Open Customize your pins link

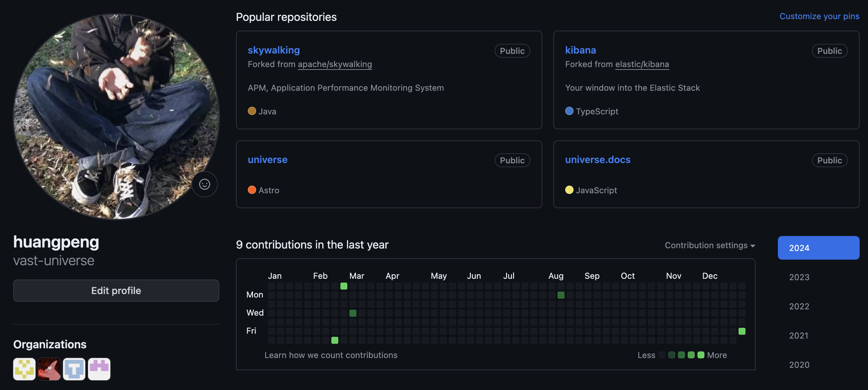pyautogui.click(x=819, y=16)
